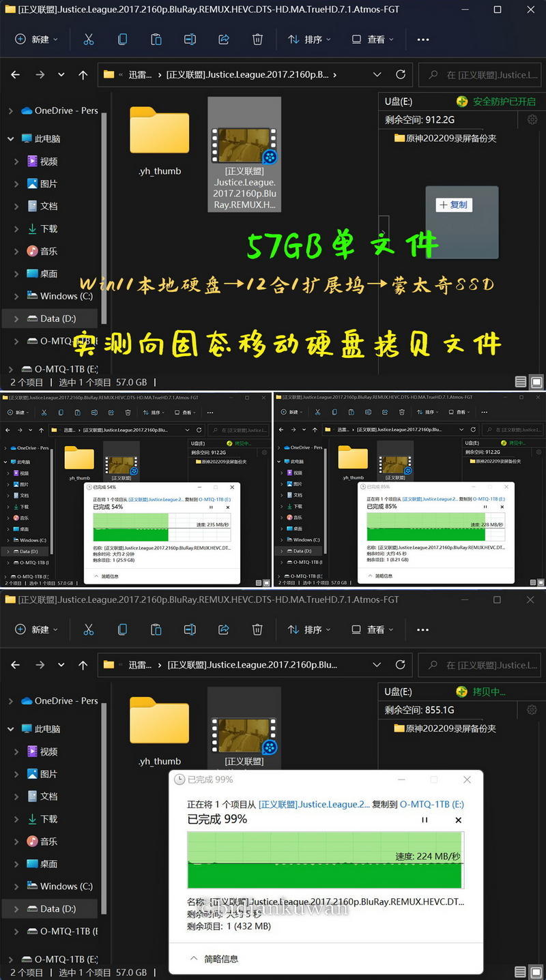Cancel the copy in the 99% dialog
Image resolution: width=546 pixels, height=980 pixels.
point(459,820)
